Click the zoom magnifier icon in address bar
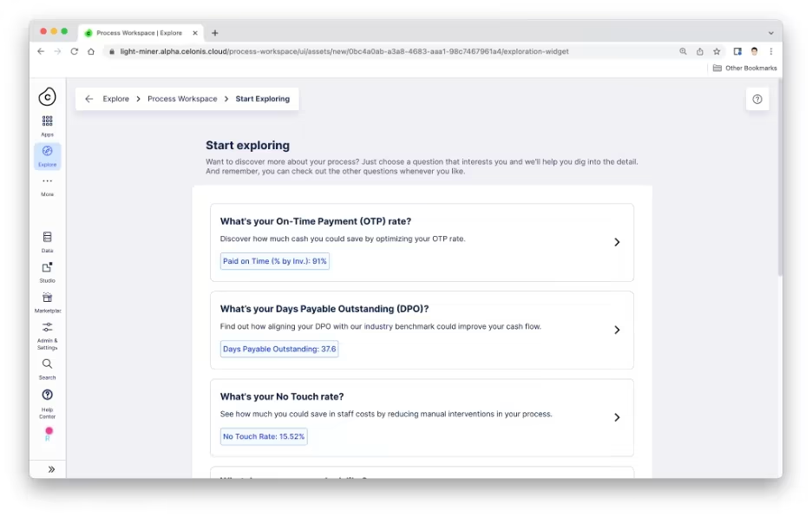The width and height of the screenshot is (812, 517). pos(683,51)
